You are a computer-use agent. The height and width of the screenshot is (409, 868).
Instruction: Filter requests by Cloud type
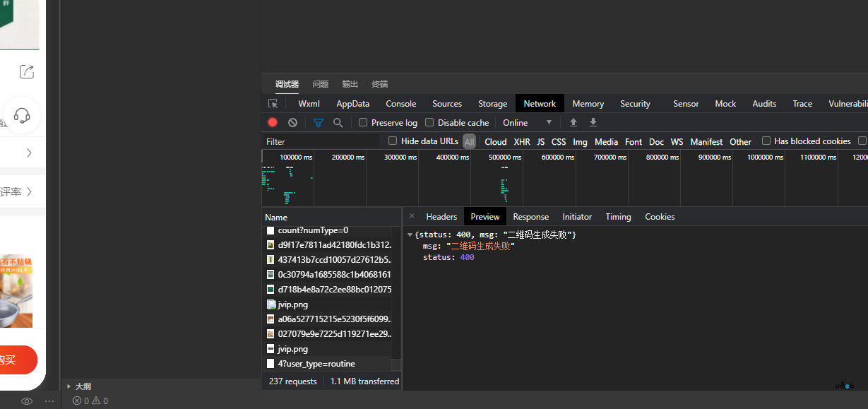(x=496, y=142)
